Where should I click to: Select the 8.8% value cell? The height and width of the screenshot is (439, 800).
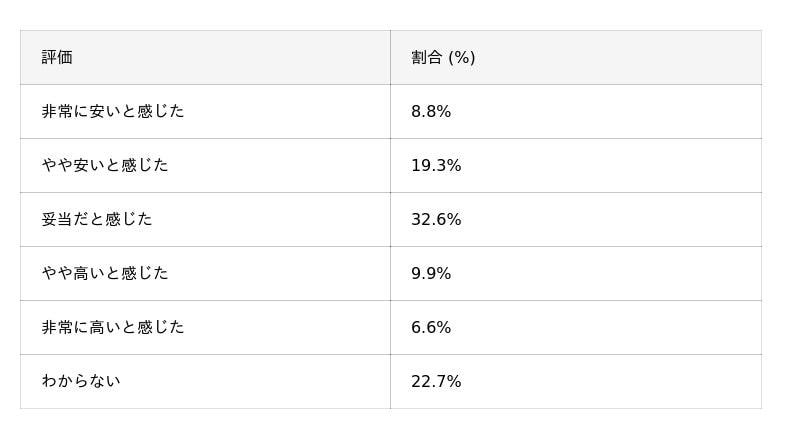click(431, 112)
